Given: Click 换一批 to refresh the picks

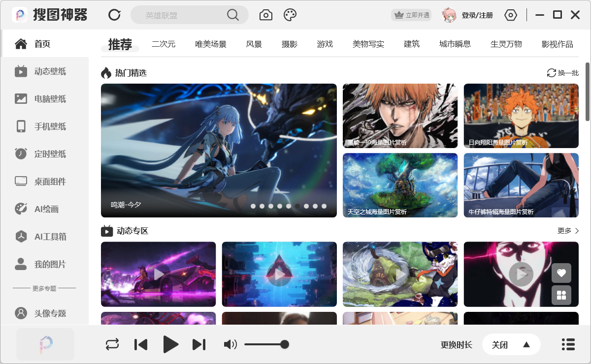Looking at the screenshot, I should [x=563, y=73].
